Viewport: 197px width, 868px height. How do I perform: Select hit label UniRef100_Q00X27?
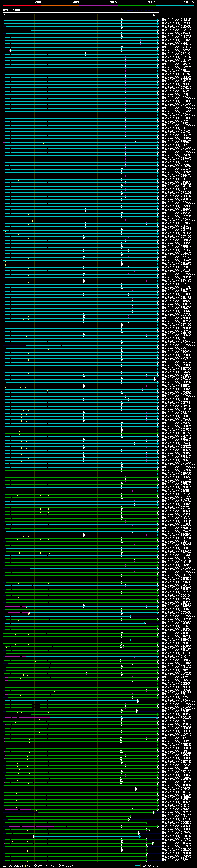(x=177, y=50)
